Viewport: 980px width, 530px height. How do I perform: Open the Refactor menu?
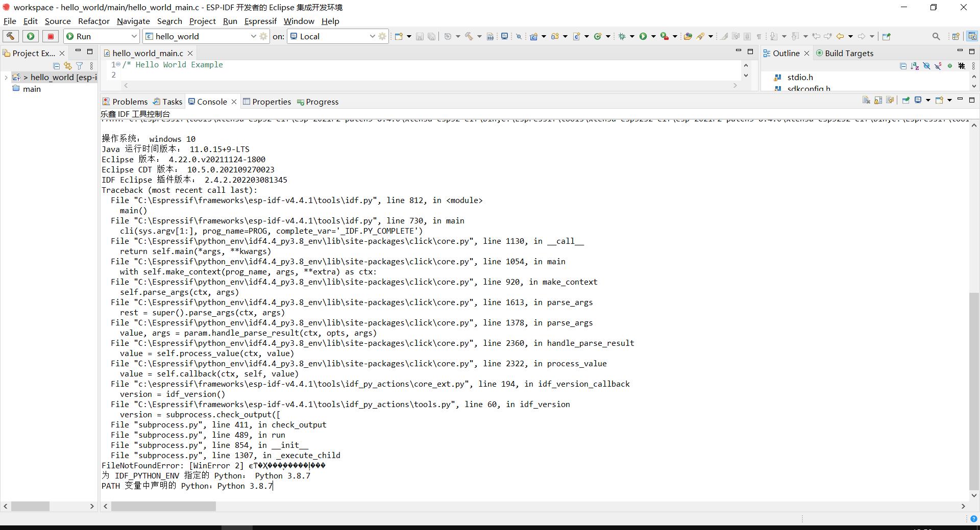click(x=94, y=21)
